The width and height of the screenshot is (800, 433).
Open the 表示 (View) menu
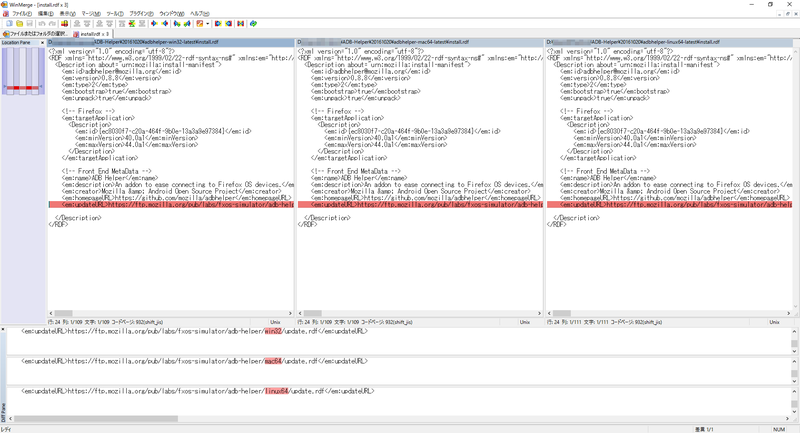67,14
